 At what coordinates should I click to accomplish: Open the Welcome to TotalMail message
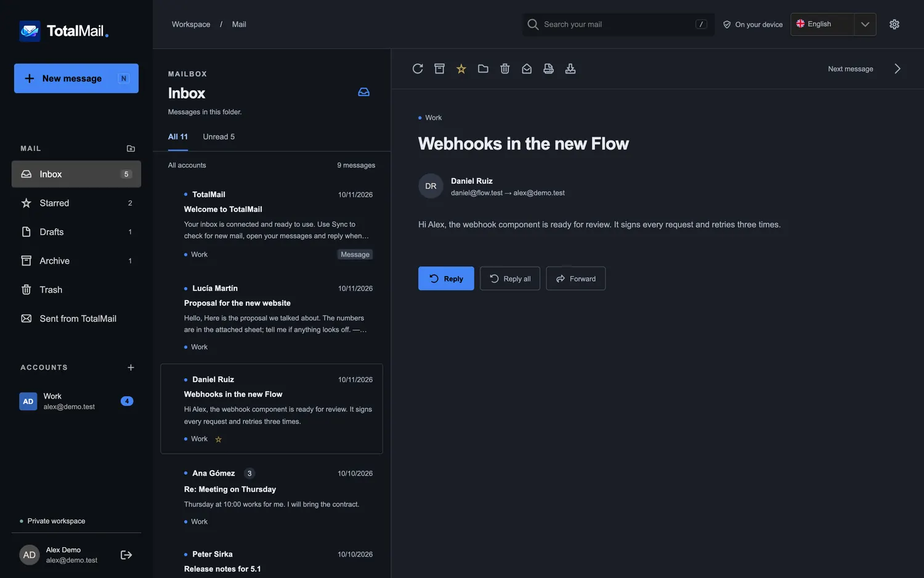point(272,224)
